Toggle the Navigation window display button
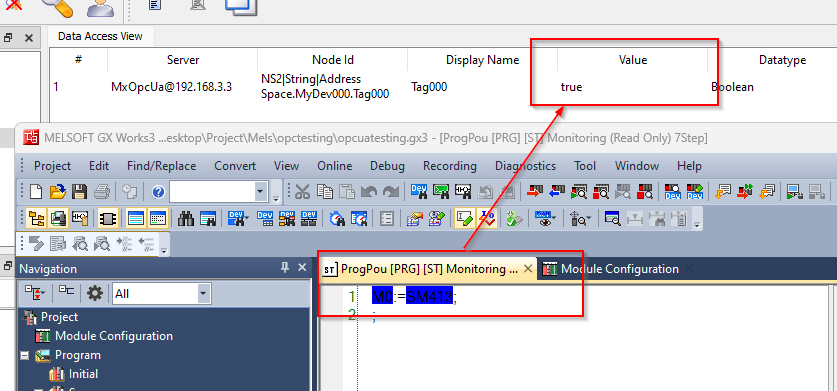The width and height of the screenshot is (837, 391). pos(36,218)
